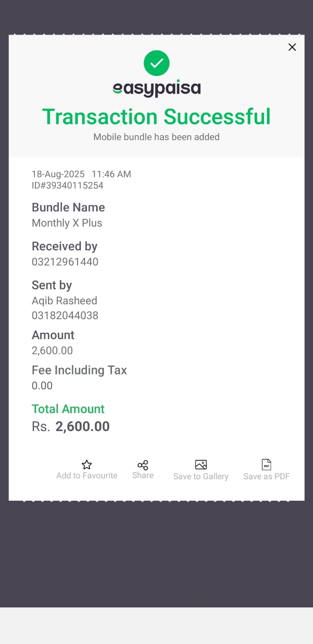Image resolution: width=313 pixels, height=644 pixels.
Task: Select the total Rs. 2,600.00 value
Action: point(71,427)
